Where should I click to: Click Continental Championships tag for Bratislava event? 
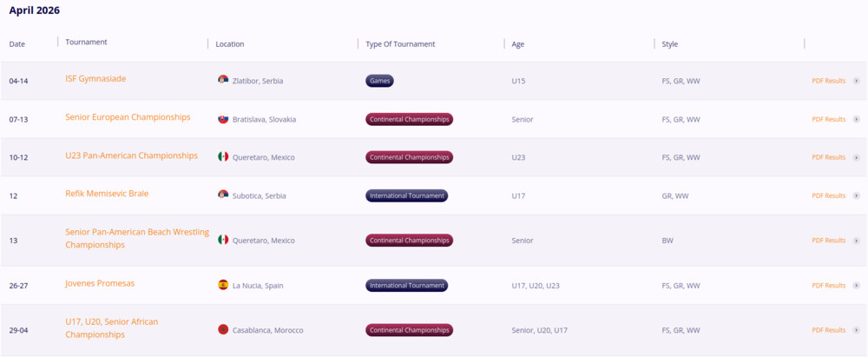click(410, 119)
